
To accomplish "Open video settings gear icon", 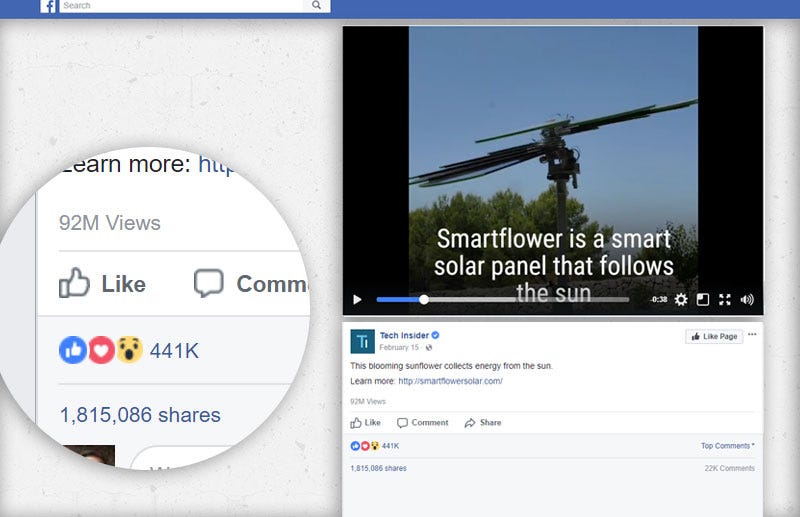I will coord(681,300).
